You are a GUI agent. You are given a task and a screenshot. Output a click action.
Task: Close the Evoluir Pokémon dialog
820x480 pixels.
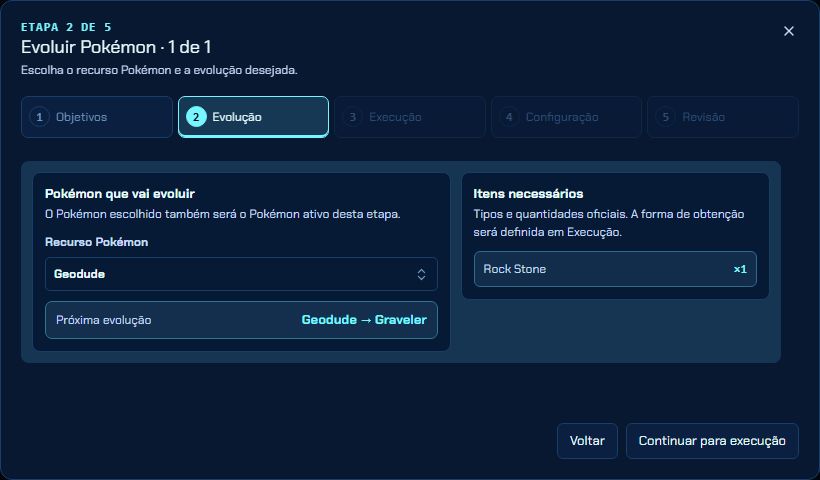coord(789,31)
